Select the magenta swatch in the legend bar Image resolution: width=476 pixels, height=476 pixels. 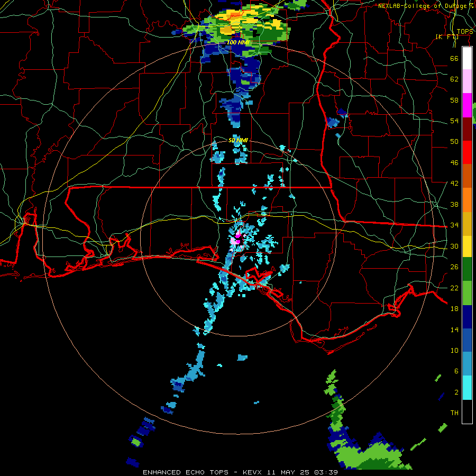pos(467,105)
